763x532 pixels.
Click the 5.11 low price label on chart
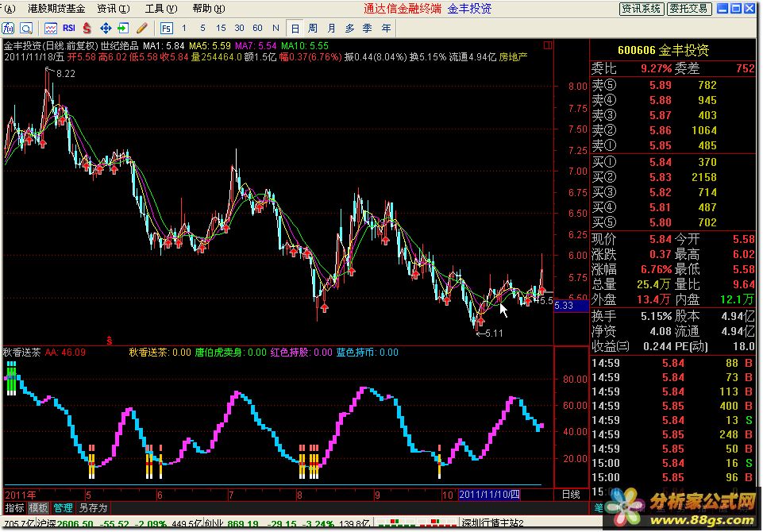coord(494,333)
